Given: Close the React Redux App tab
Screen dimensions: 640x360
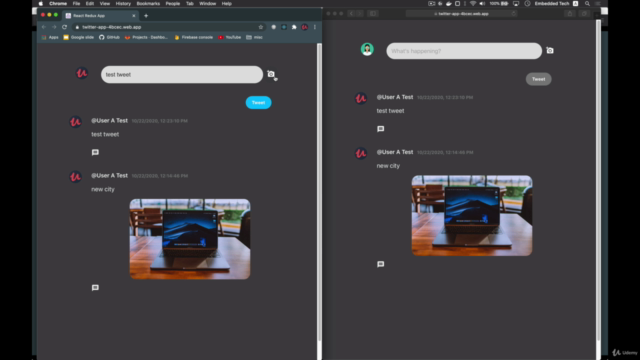Looking at the screenshot, I should click(x=133, y=16).
